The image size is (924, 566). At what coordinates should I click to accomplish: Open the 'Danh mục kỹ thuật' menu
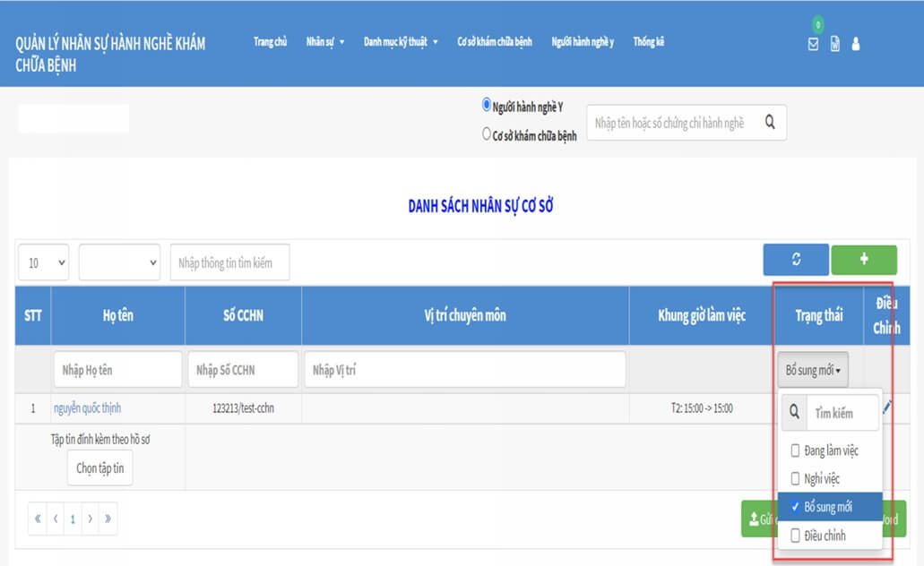401,42
